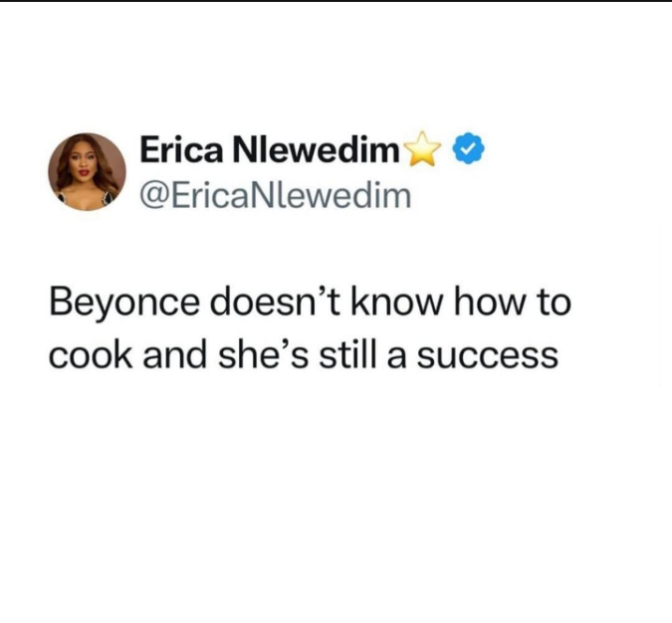Open the @EricaNlewedim handle link
Screen dimensions: 672x623
[275, 197]
